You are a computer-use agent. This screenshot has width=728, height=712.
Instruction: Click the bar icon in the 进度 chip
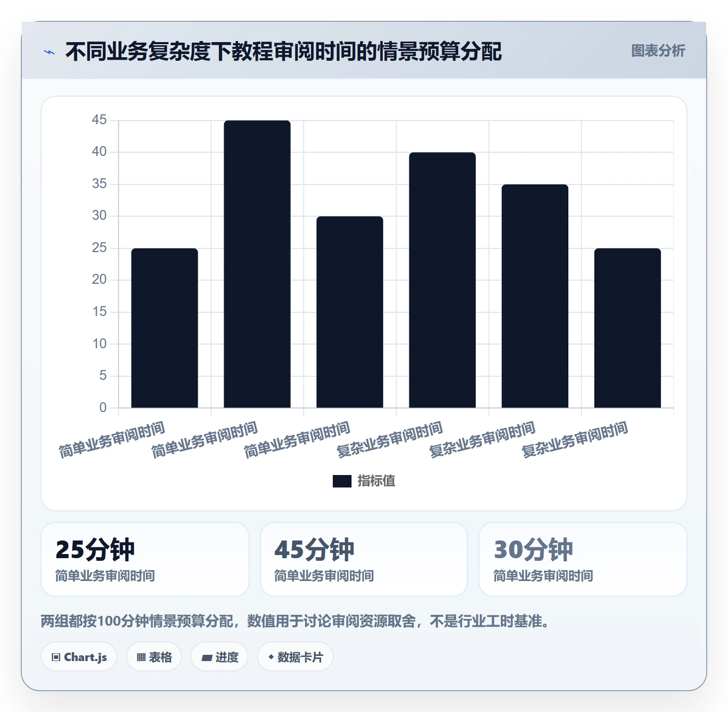206,658
